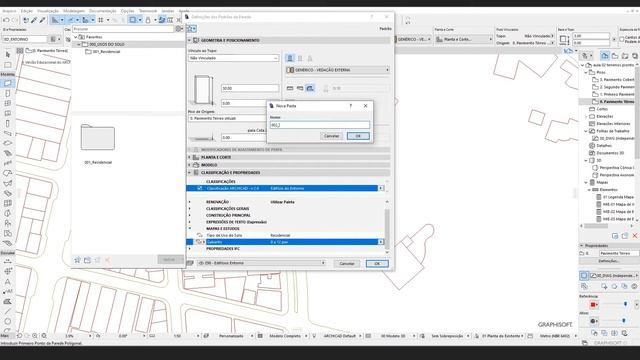This screenshot has height=360, width=640.
Task: Click the favorites star icon below the folder preview
Action: [x=77, y=260]
